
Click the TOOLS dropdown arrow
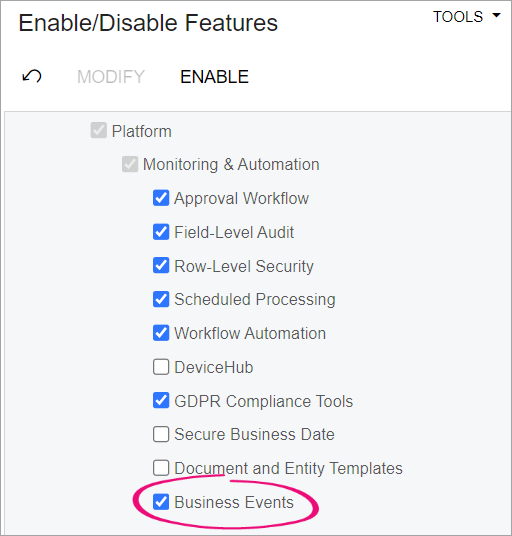(x=496, y=15)
